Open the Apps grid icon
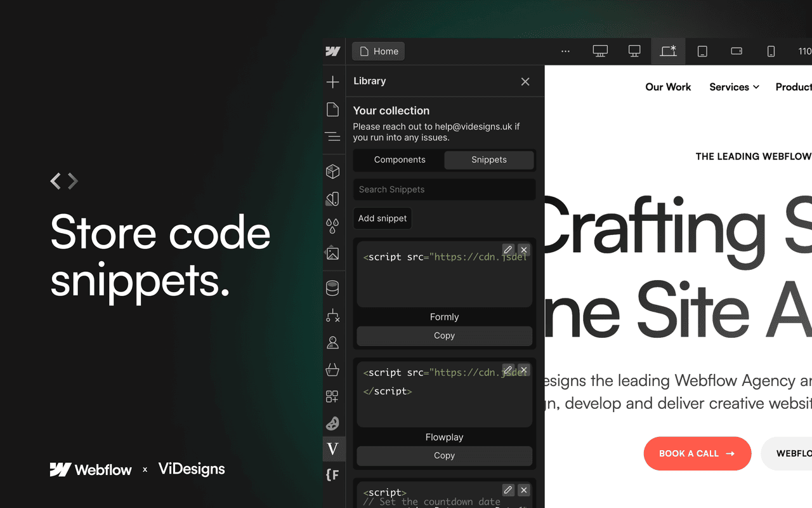 332,397
